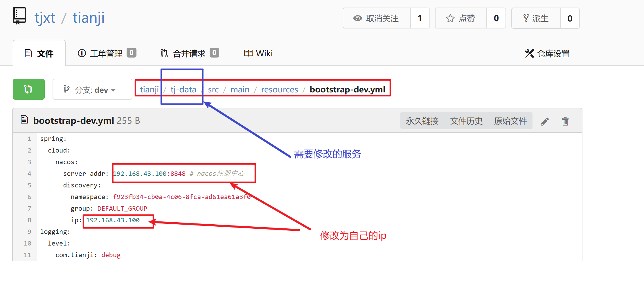The image size is (644, 299).
Task: Click the 派生 fork button
Action: [x=536, y=18]
